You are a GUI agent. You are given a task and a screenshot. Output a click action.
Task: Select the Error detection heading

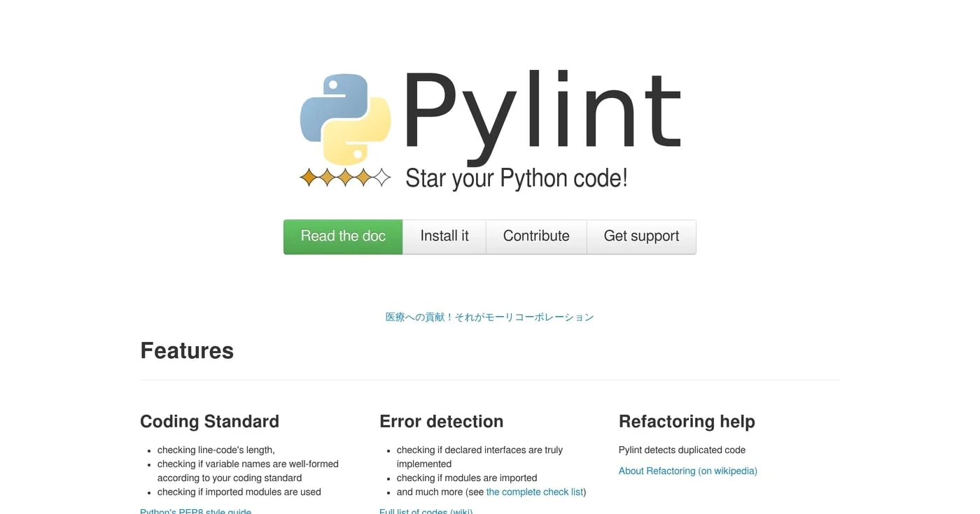441,421
